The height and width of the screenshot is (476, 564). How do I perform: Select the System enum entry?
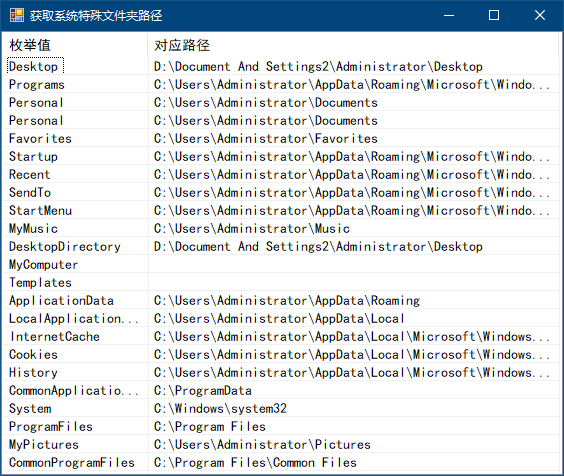click(30, 408)
